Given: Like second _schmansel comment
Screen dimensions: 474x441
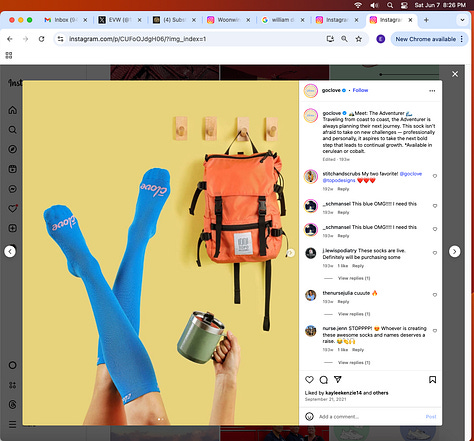Looking at the screenshot, I should point(435,229).
